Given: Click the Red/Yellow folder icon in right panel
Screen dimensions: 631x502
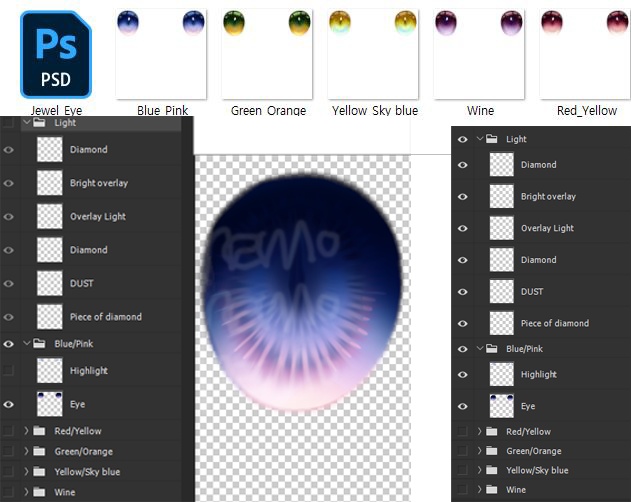Looking at the screenshot, I should [x=492, y=431].
